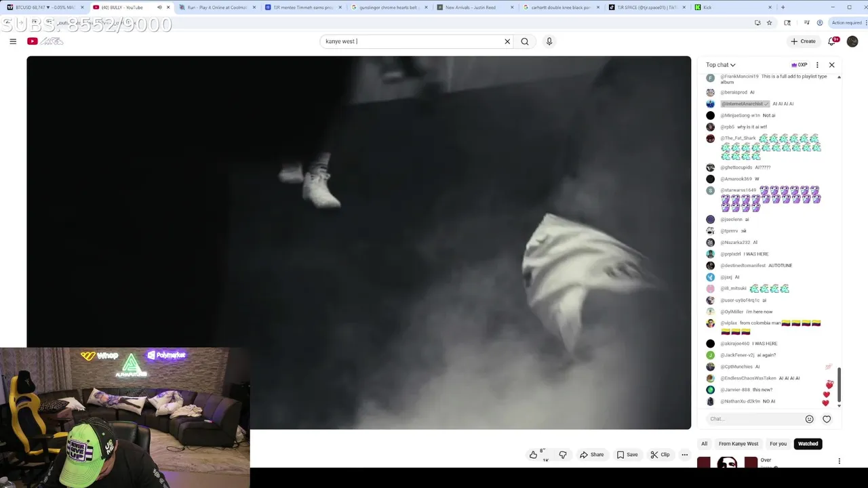
Task: Dislike the video with thumbs down
Action: 563,455
